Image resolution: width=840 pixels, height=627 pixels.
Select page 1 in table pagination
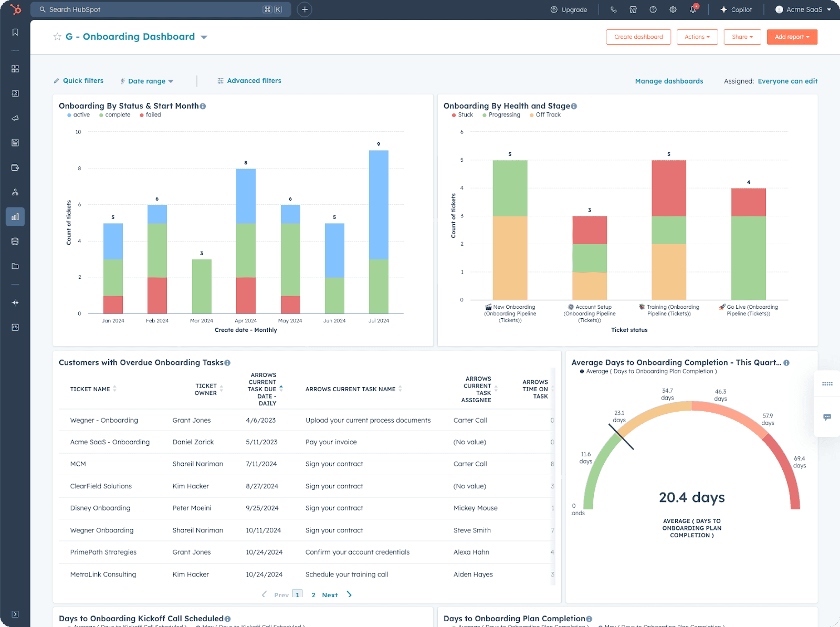pyautogui.click(x=298, y=594)
